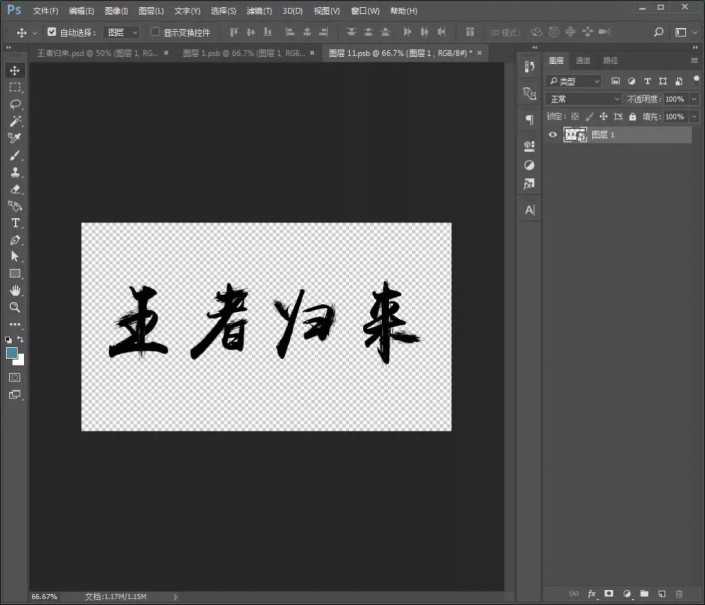The width and height of the screenshot is (705, 605).
Task: Uncheck the 自动选择 checkbox
Action: (52, 32)
